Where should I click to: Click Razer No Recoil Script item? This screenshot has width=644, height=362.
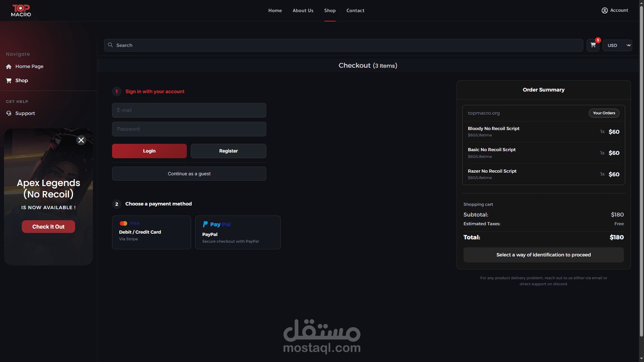tap(544, 174)
